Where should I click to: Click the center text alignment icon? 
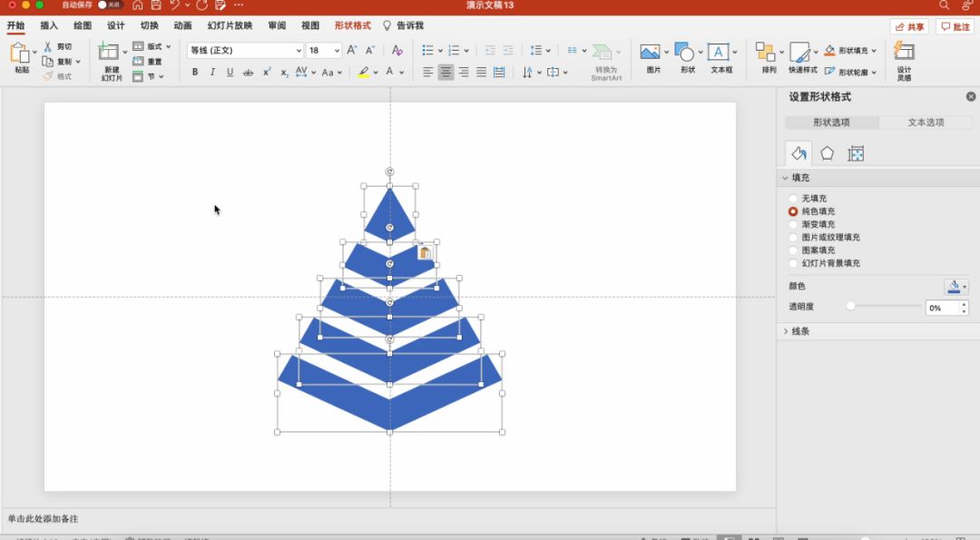446,73
